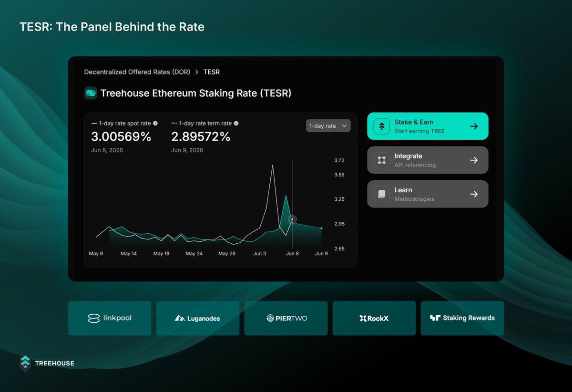Click the Jun 9, 2026 date under term rate
Image resolution: width=572 pixels, height=392 pixels.
click(187, 150)
